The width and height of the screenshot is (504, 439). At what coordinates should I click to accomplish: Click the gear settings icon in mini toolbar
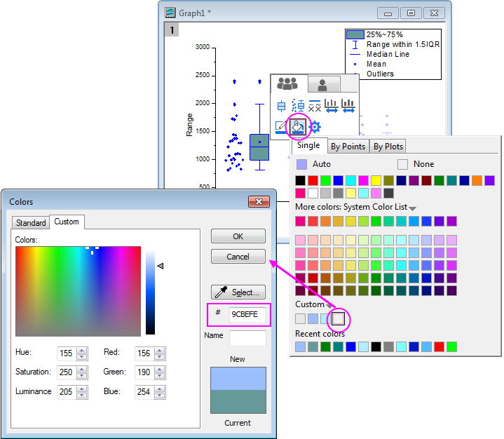pyautogui.click(x=315, y=127)
